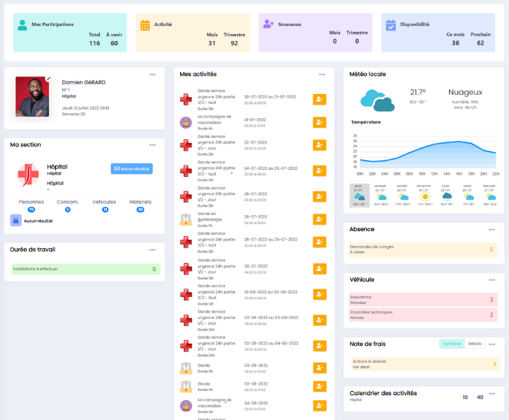The image size is (509, 420).
Task: Open Contrôles techniques périmés alert
Action: tap(423, 315)
